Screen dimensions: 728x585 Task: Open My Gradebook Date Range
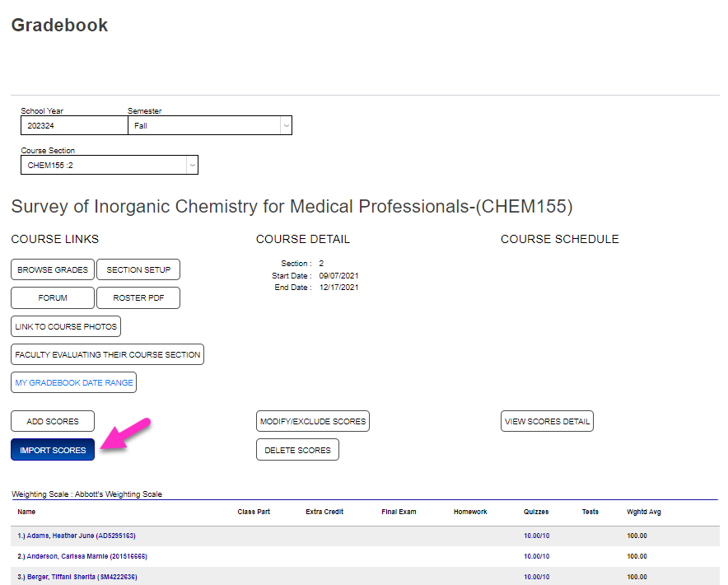[x=73, y=382]
